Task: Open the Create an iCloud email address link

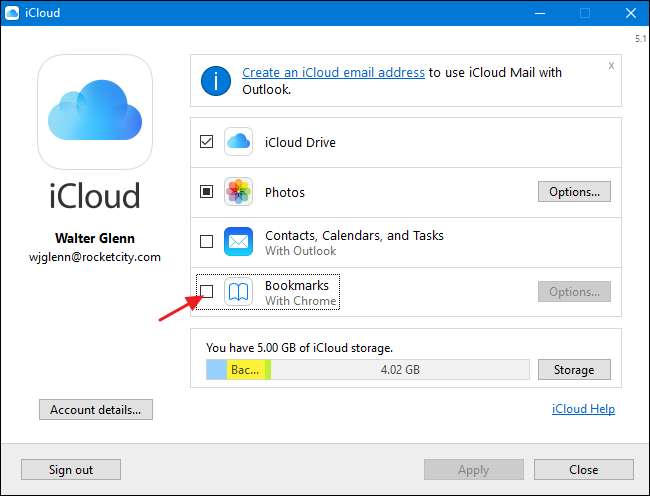Action: (x=333, y=73)
